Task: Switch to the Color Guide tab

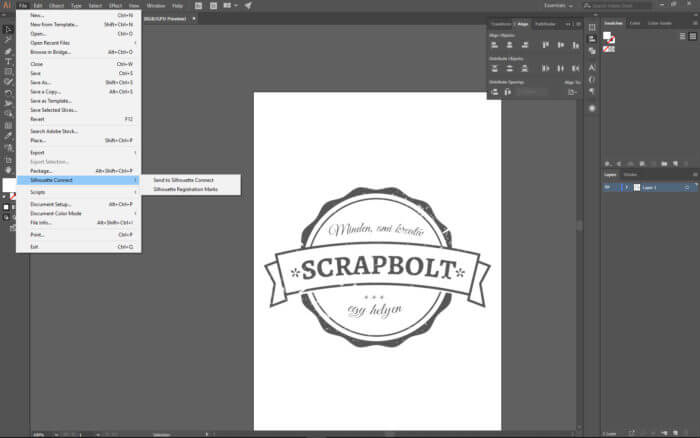Action: 659,23
